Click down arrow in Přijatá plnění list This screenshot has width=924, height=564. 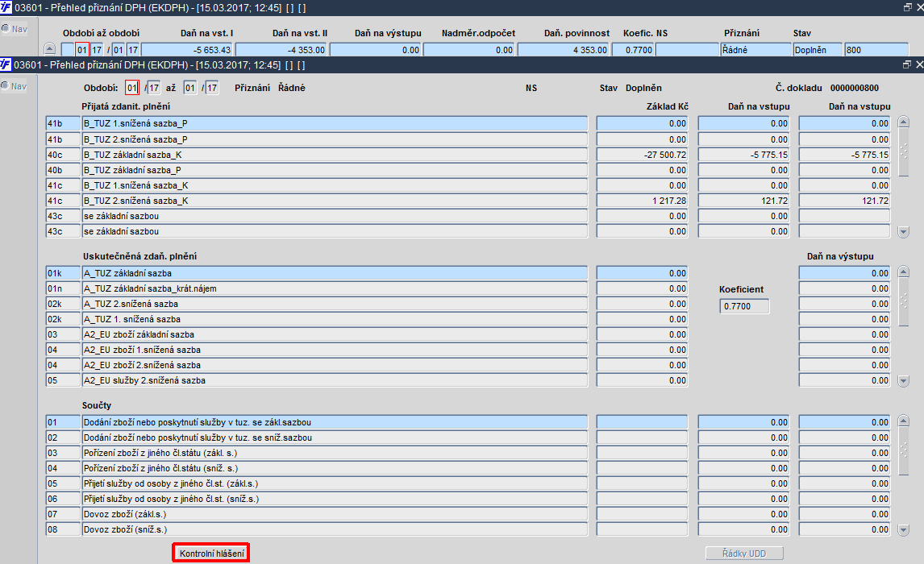pos(903,232)
